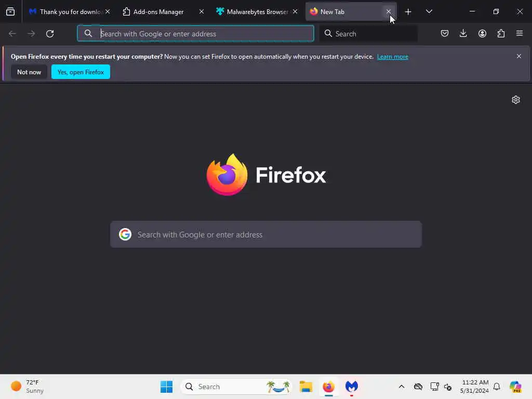Image resolution: width=532 pixels, height=399 pixels.
Task: Open new tab personalize gear
Action: [516, 100]
